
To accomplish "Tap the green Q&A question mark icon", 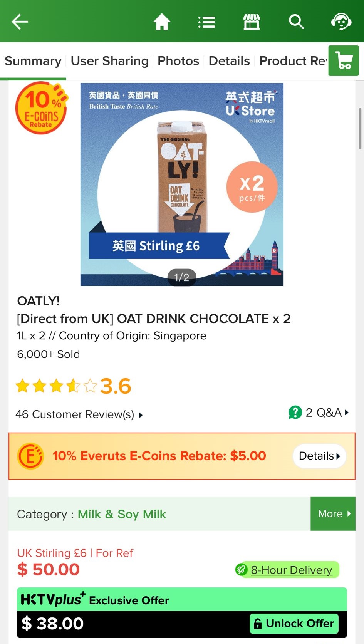I will pos(295,412).
